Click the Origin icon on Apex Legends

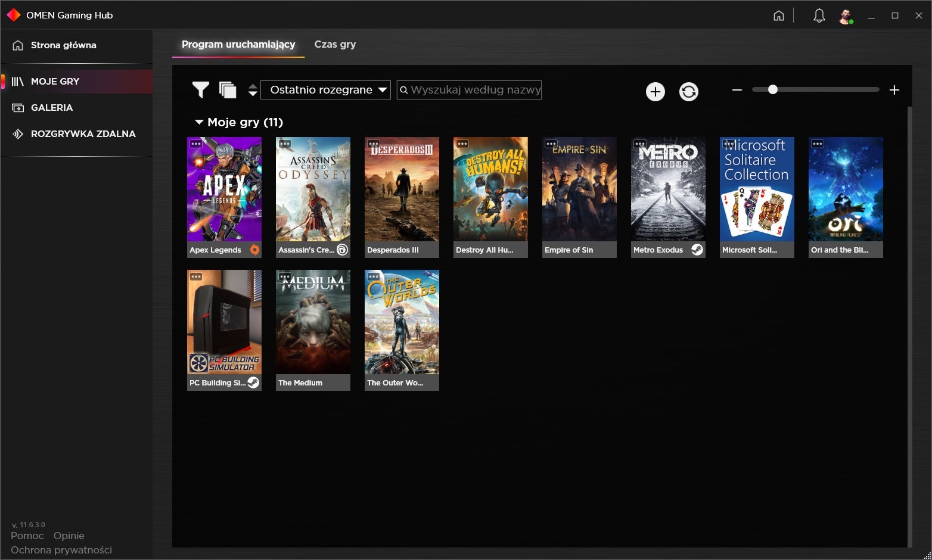coord(254,250)
